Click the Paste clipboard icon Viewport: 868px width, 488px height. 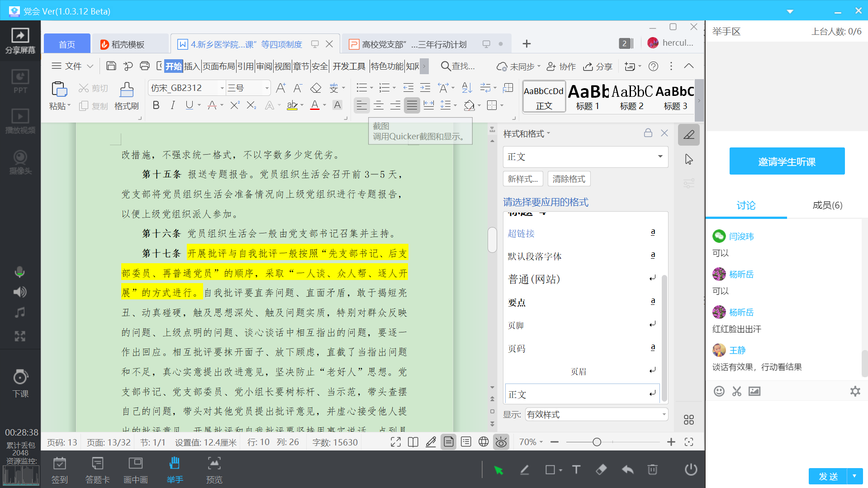(x=59, y=90)
